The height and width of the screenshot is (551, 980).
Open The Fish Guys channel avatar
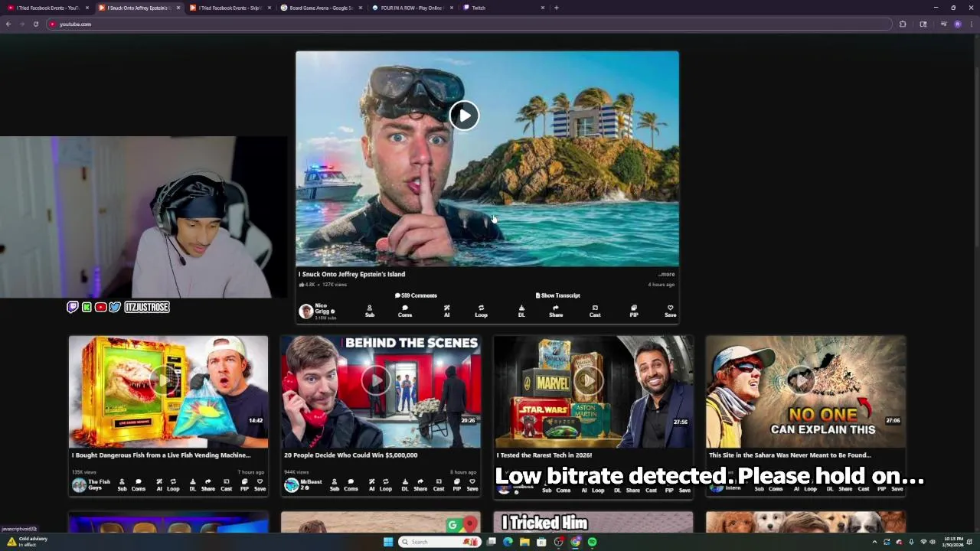pos(79,485)
